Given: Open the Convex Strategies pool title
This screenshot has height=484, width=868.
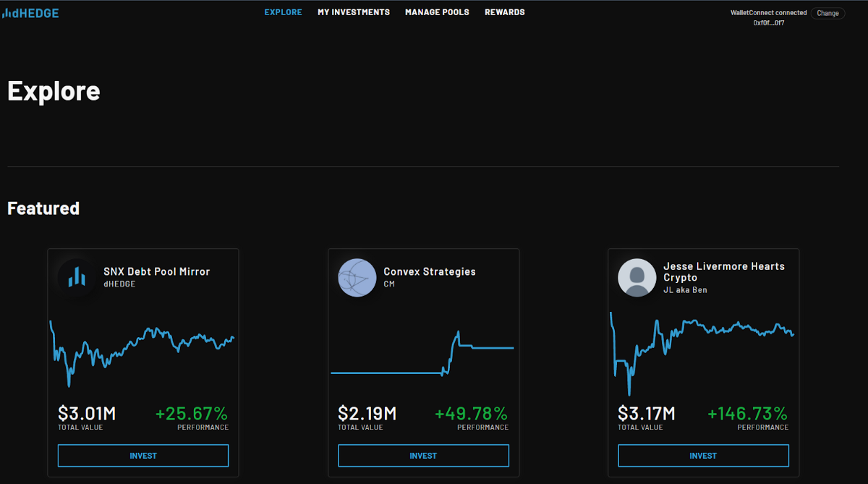Looking at the screenshot, I should point(430,271).
